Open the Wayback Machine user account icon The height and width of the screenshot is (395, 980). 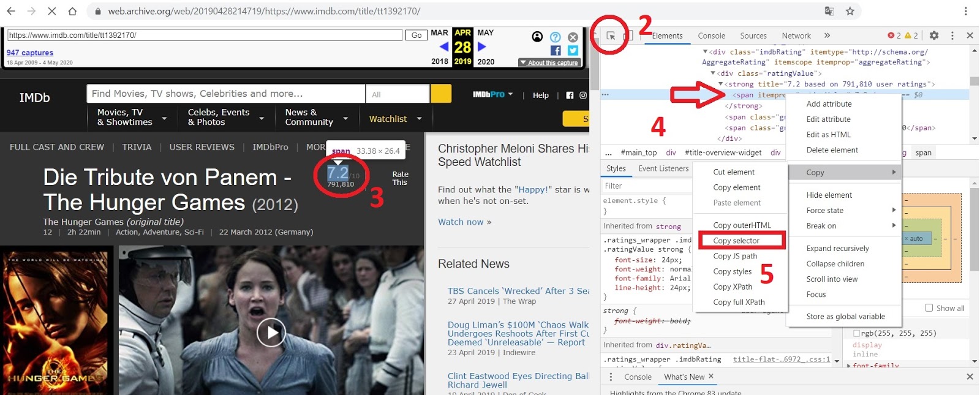[537, 37]
